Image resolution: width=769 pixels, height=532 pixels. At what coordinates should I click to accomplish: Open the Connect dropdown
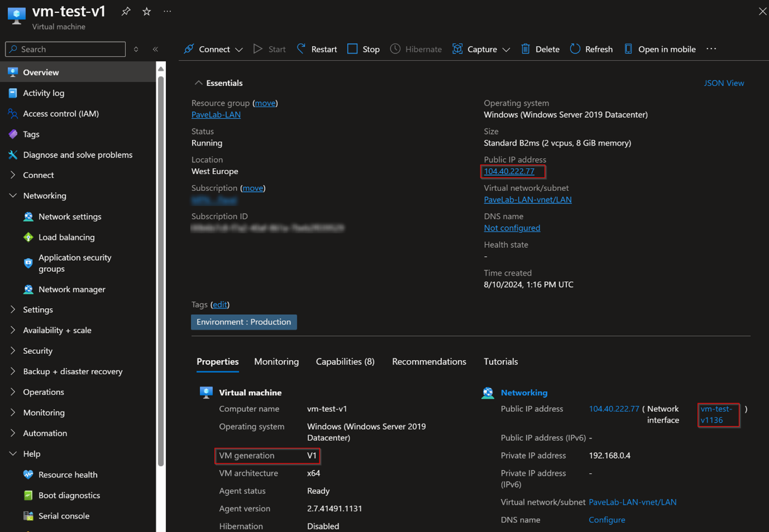[239, 49]
